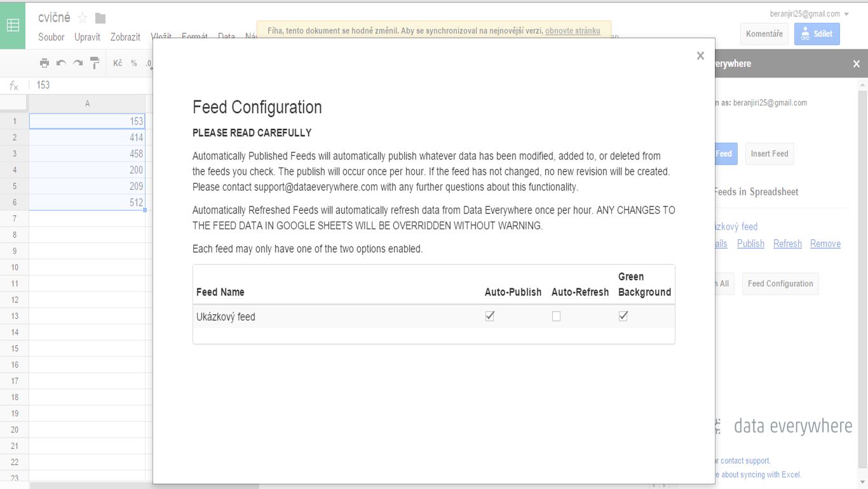Click the print icon in toolbar
Screen dimensions: 868x489
point(44,63)
